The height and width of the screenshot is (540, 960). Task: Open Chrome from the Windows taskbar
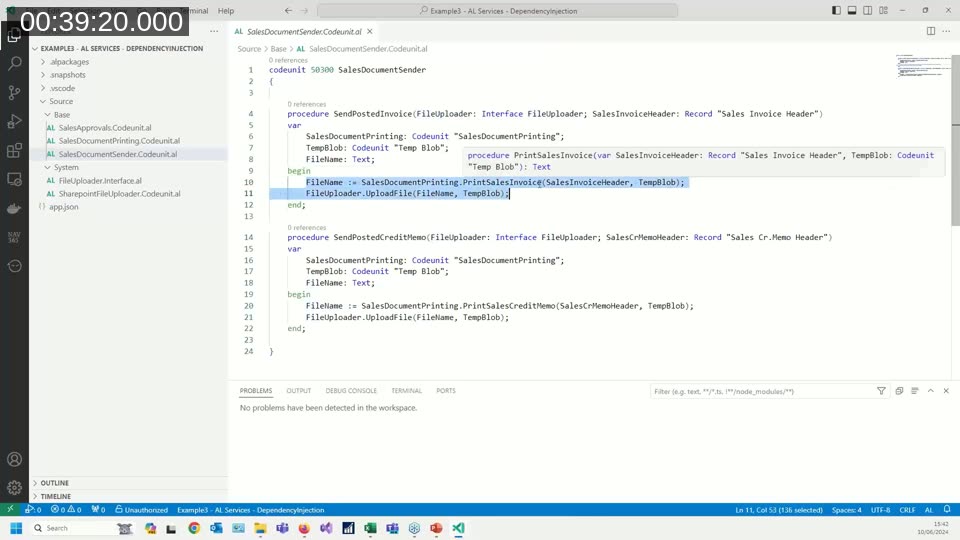pyautogui.click(x=194, y=528)
